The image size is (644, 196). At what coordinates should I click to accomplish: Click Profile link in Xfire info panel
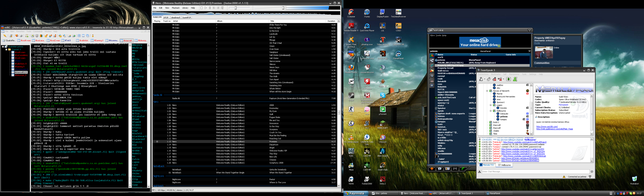[537, 43]
